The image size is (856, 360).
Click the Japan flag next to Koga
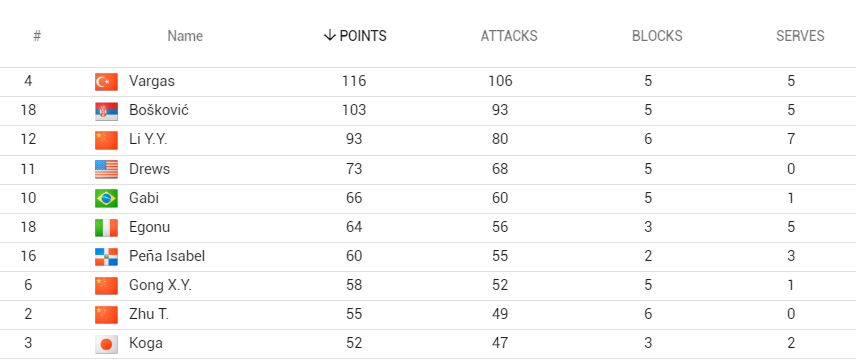(106, 344)
